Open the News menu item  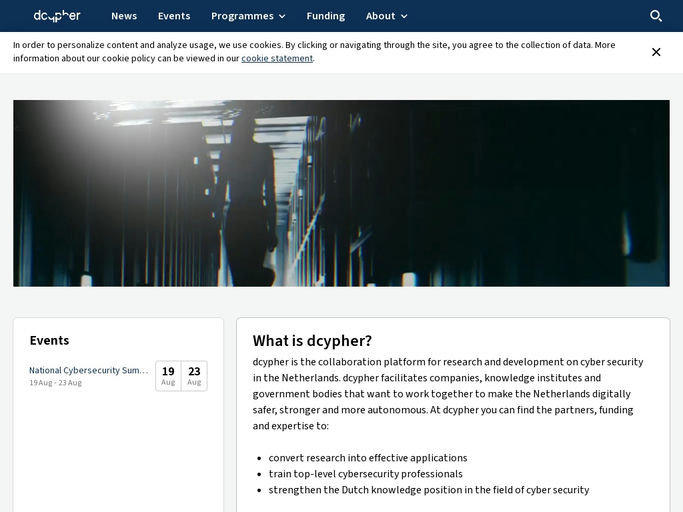124,16
